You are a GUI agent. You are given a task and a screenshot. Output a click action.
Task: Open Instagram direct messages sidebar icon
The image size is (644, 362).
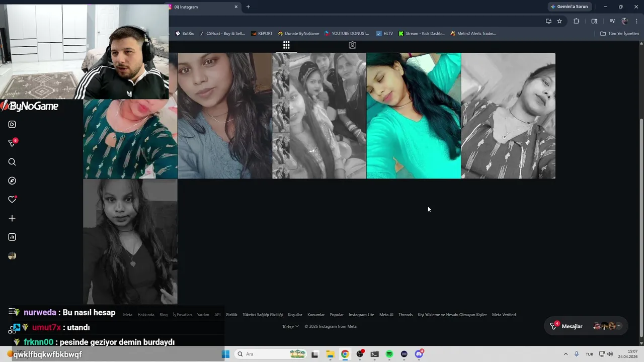[x=13, y=143]
